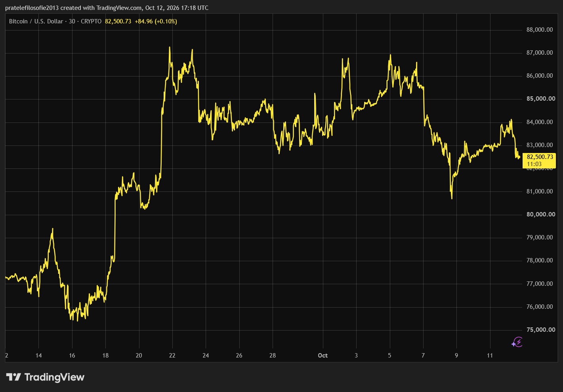
Task: Click the 14 date label on time axis
Action: [38, 356]
